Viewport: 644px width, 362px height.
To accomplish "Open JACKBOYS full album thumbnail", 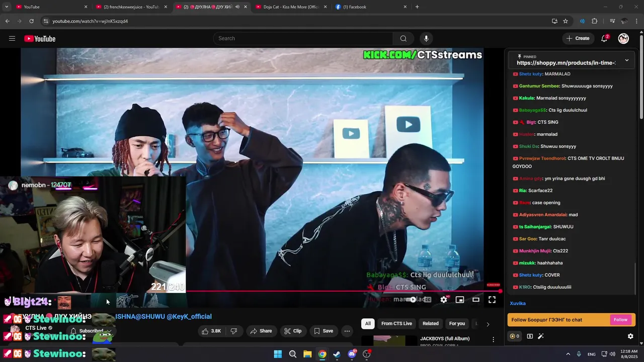I will point(389,340).
